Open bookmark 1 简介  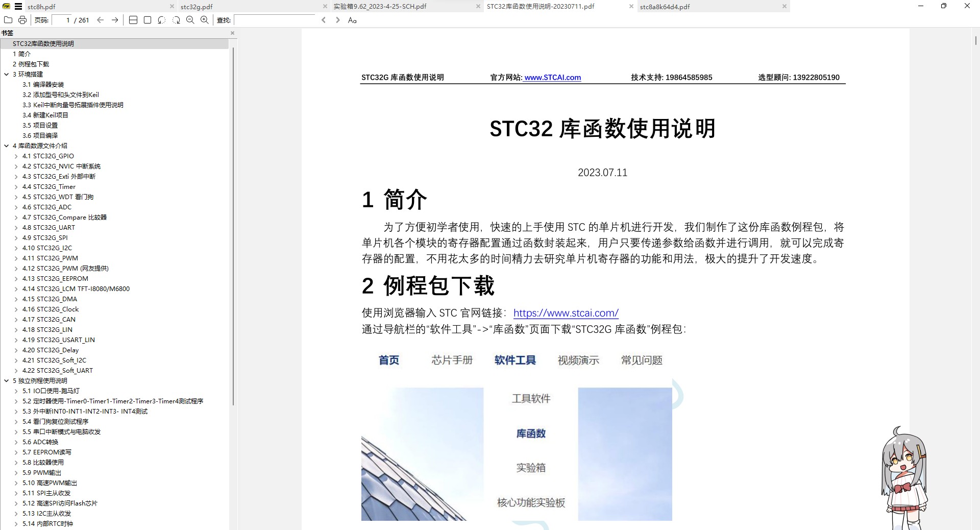(21, 54)
